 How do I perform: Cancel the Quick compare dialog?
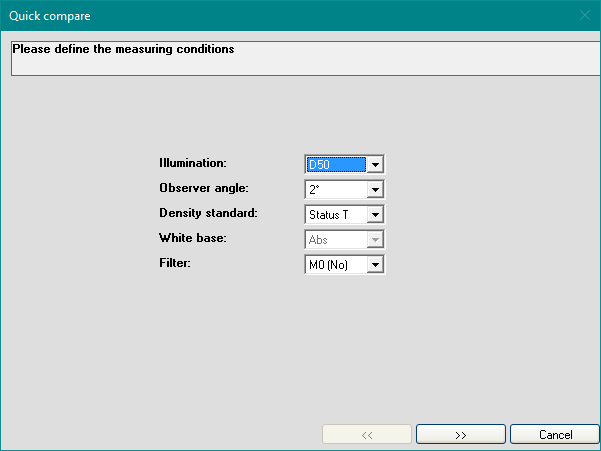[555, 434]
